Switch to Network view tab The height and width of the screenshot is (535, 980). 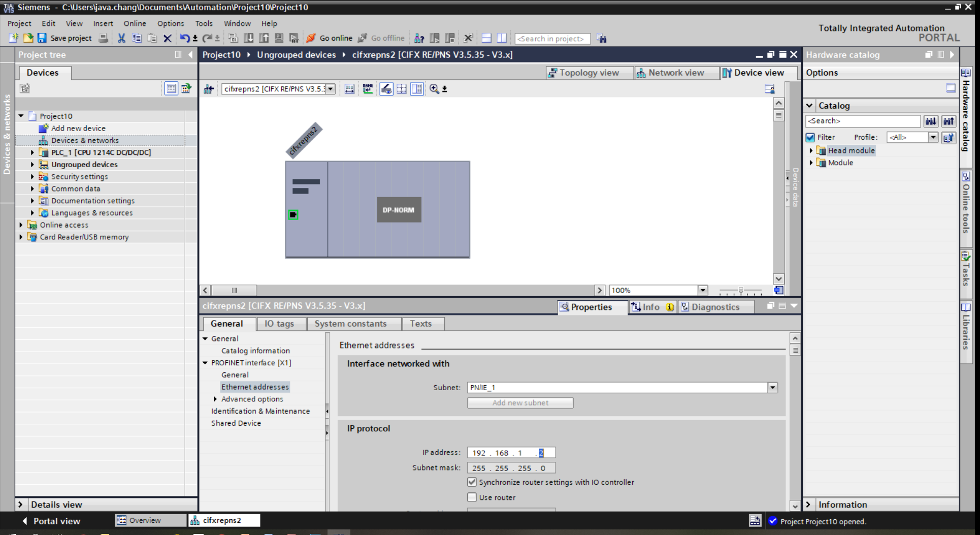tap(676, 73)
